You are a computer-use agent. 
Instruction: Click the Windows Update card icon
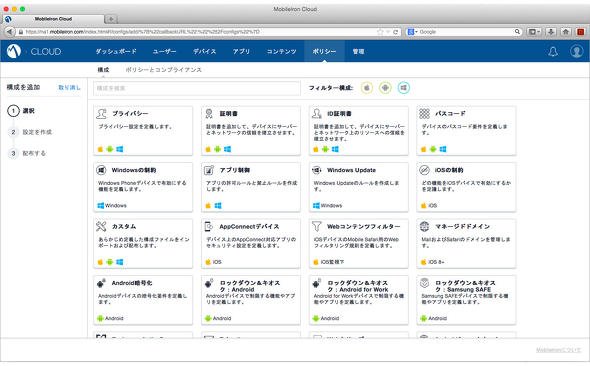point(317,170)
